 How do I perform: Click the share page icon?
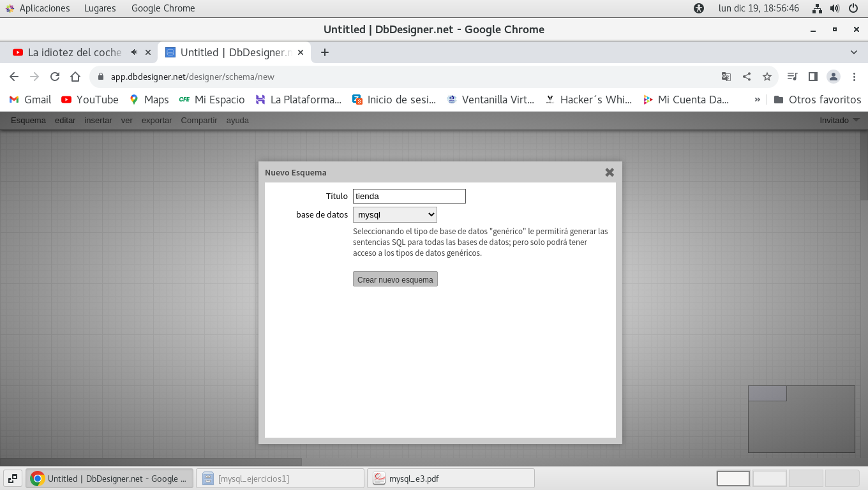pos(746,77)
